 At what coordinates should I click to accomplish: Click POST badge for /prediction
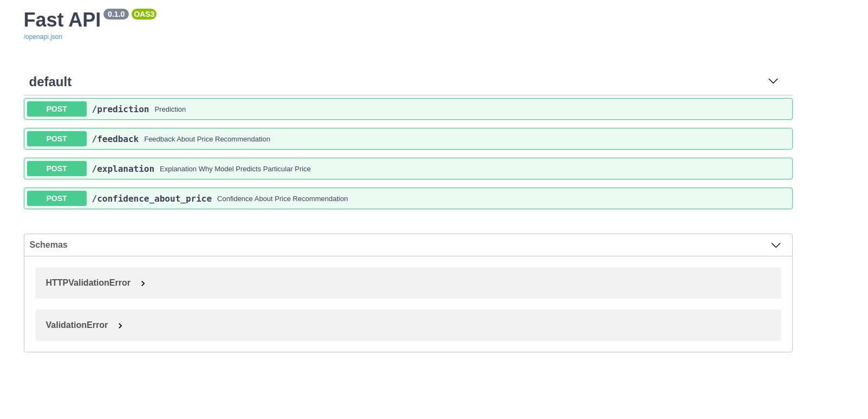[57, 109]
